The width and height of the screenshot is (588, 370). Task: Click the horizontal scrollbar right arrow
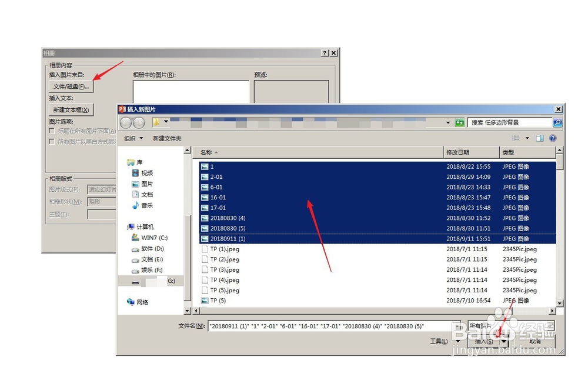pos(552,311)
